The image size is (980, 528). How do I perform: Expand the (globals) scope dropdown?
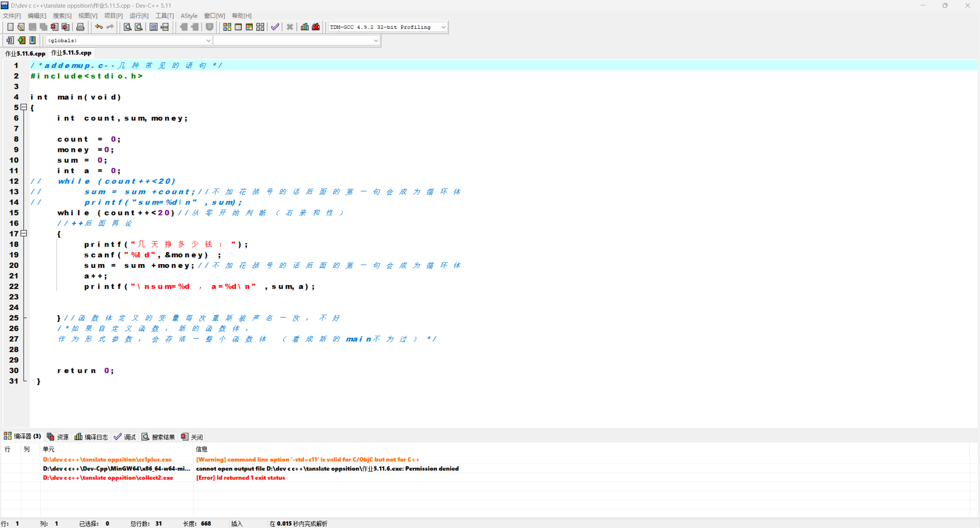208,41
